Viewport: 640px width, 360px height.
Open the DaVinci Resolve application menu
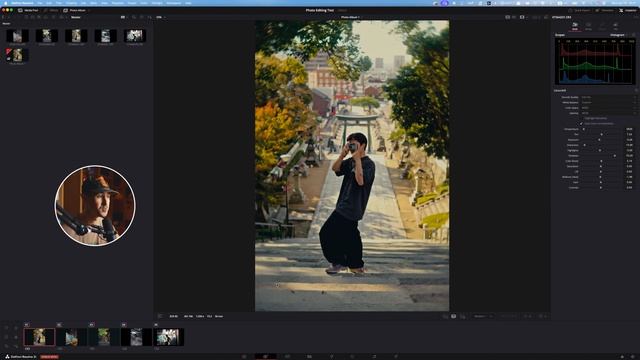pyautogui.click(x=22, y=3)
